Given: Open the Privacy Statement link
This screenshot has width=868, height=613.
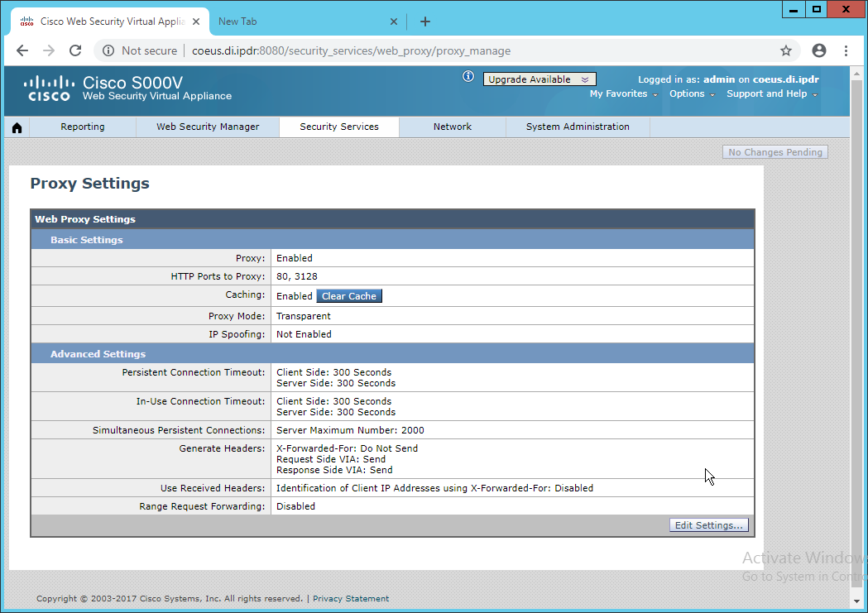Looking at the screenshot, I should click(351, 599).
